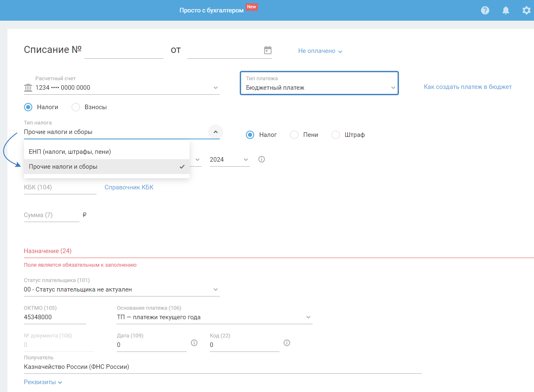Viewport: 534px width, 392px height.
Task: Open settings gear icon
Action: [526, 10]
